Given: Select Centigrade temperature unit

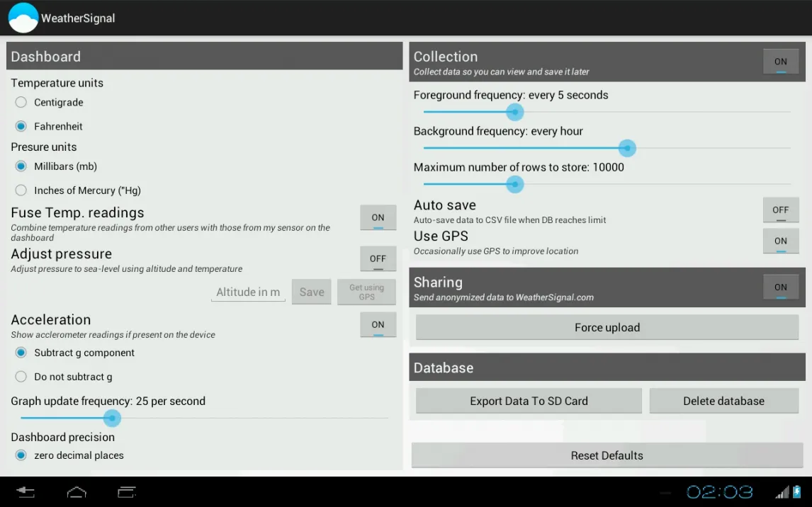Looking at the screenshot, I should coord(21,103).
